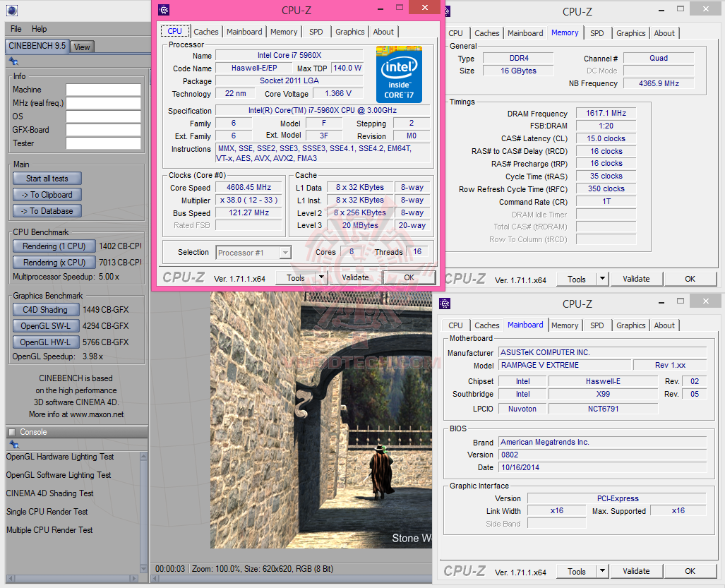Click the CPU-Z icon in pink window title
Viewport: 725px width, 588px height.
(163, 10)
